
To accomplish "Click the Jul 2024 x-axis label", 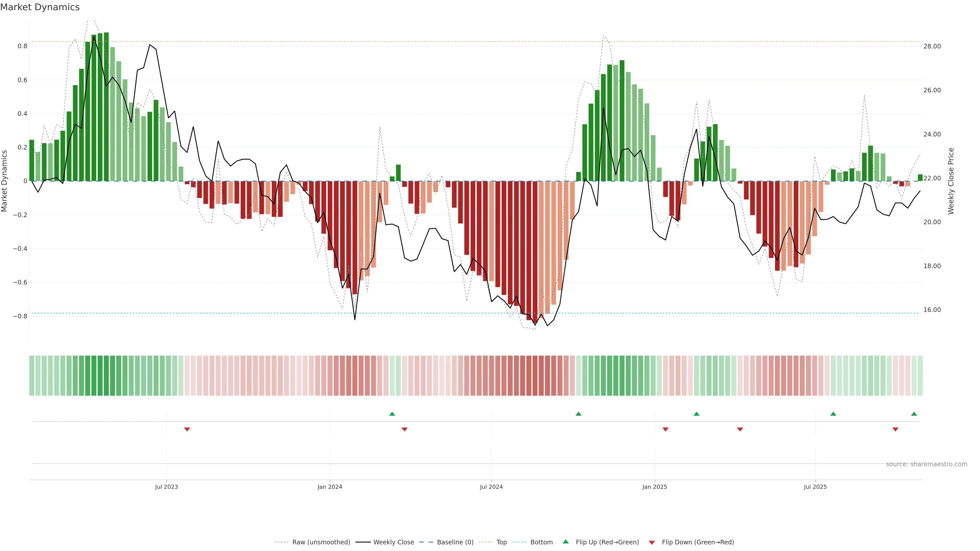I will click(491, 487).
